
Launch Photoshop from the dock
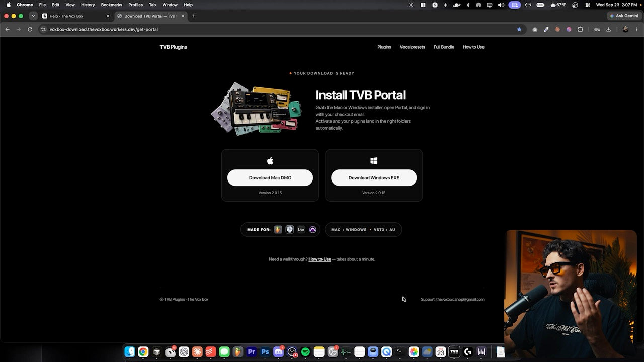pos(265,352)
